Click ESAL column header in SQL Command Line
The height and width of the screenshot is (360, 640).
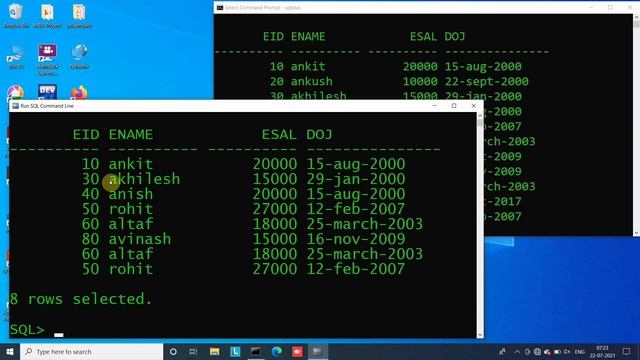279,134
